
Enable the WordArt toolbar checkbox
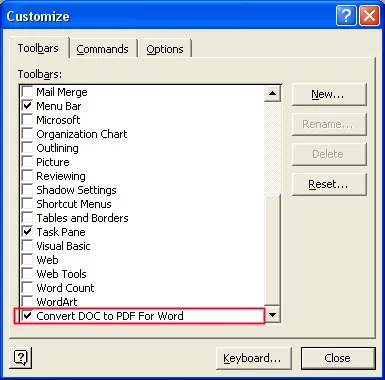(x=27, y=301)
